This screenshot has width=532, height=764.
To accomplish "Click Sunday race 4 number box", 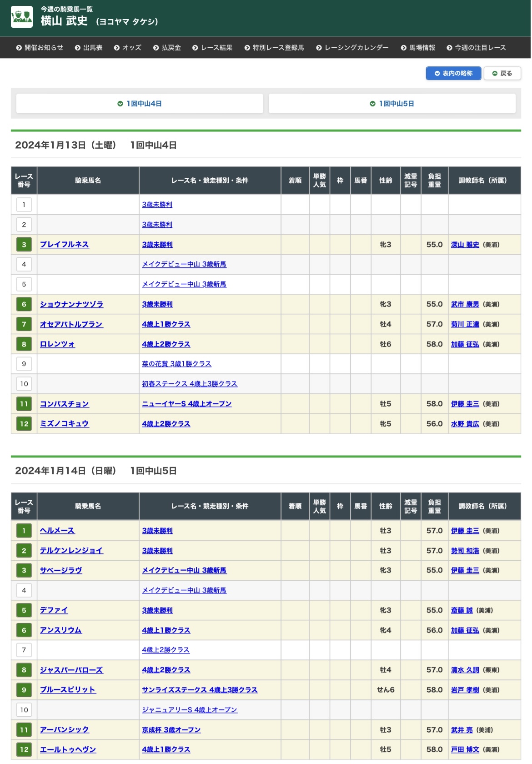I will (24, 590).
